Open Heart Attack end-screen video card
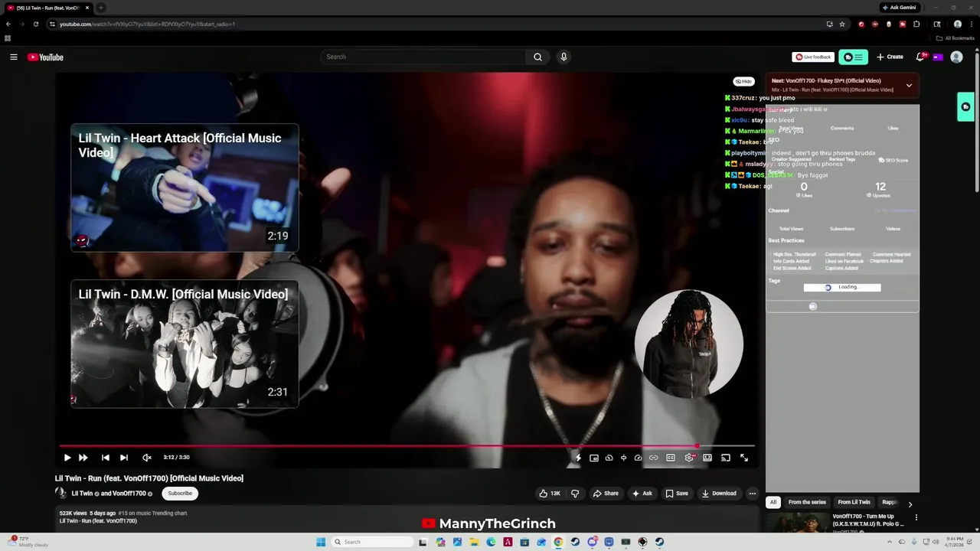Viewport: 980px width, 551px height. tap(185, 187)
